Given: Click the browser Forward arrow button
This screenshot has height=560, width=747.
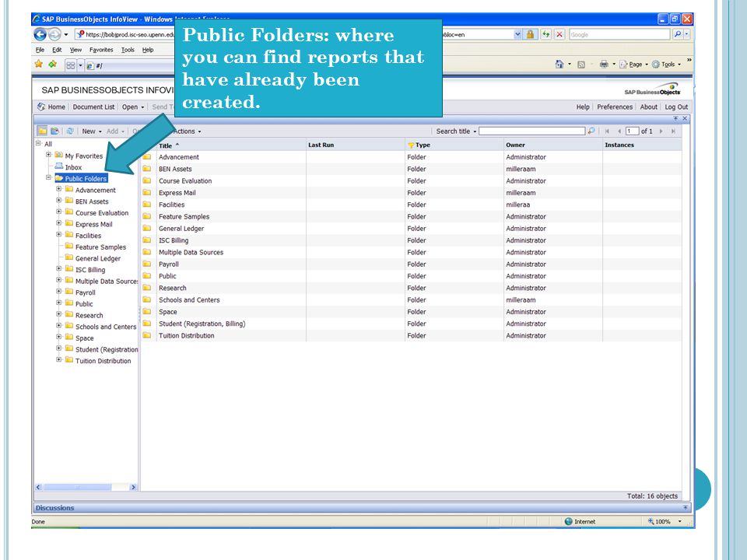Looking at the screenshot, I should point(54,34).
